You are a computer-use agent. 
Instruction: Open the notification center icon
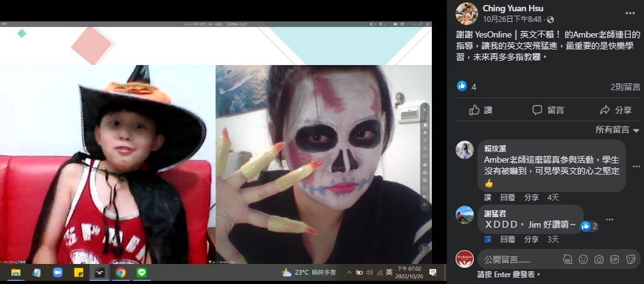point(432,272)
